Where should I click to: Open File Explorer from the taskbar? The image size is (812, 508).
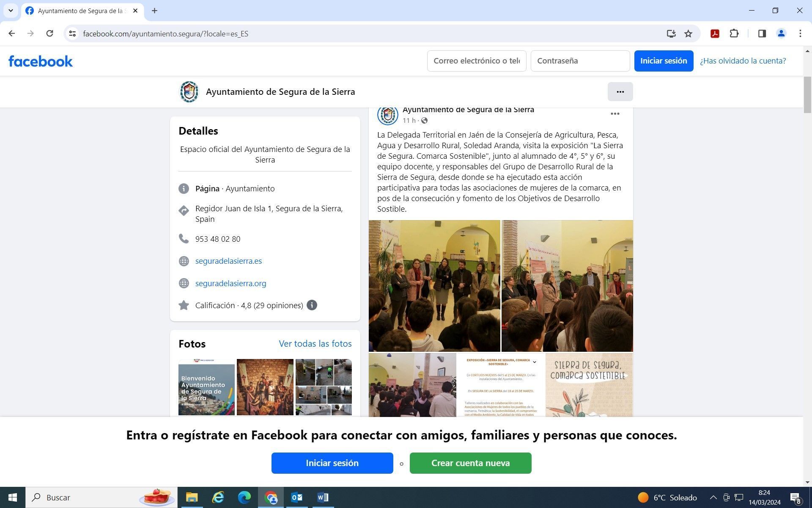pos(192,497)
